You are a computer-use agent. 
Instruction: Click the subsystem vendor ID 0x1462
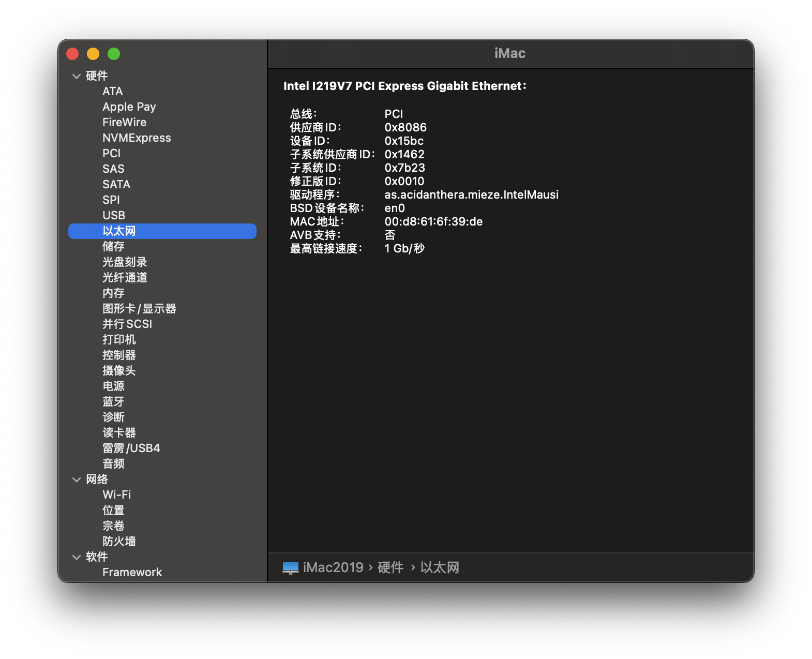click(404, 154)
